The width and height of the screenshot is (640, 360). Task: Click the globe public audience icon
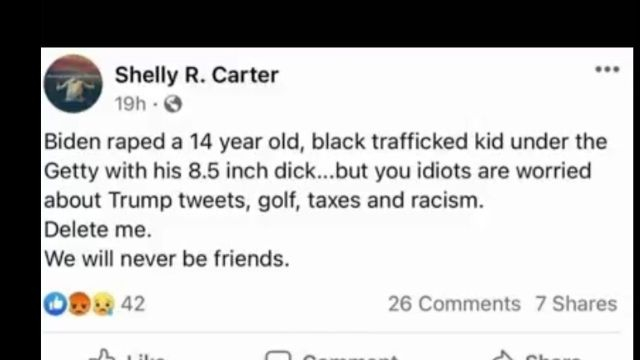(x=173, y=104)
